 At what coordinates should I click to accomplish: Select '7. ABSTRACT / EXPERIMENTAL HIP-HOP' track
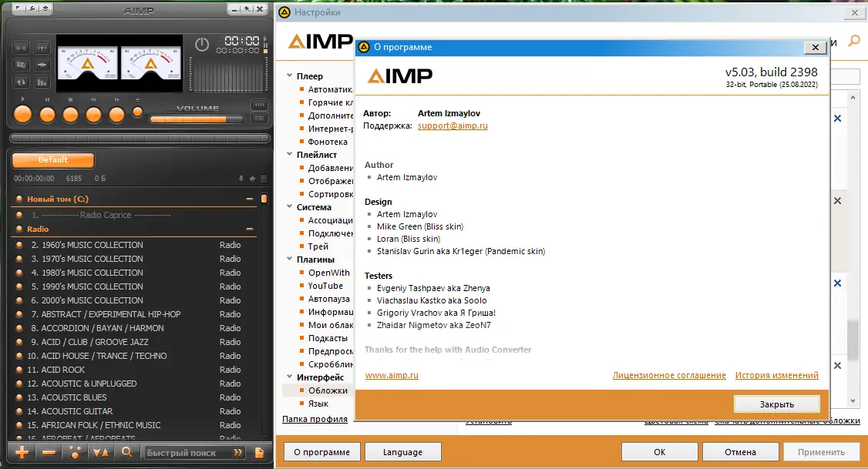click(135, 314)
